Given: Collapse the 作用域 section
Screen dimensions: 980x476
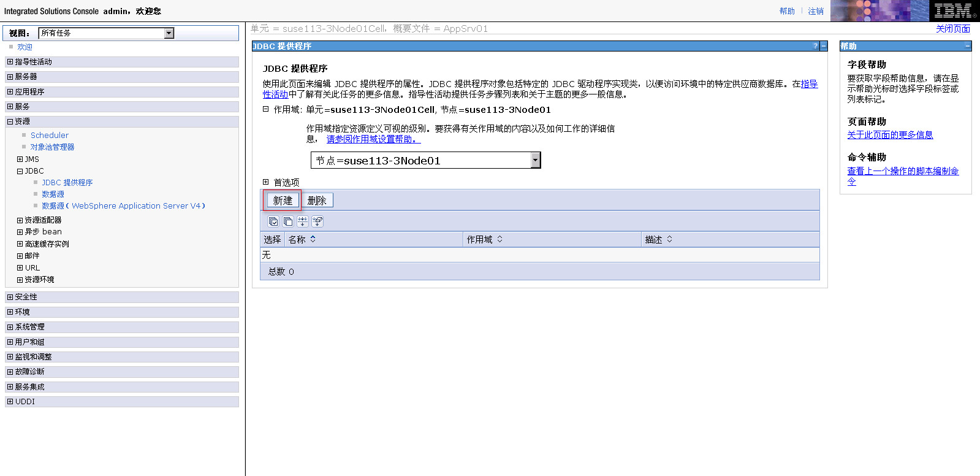Looking at the screenshot, I should 265,109.
